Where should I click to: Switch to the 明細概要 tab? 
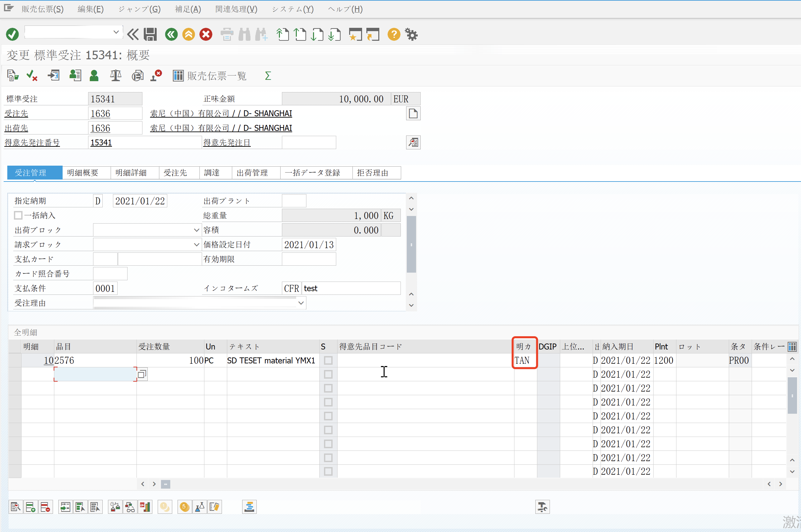86,173
